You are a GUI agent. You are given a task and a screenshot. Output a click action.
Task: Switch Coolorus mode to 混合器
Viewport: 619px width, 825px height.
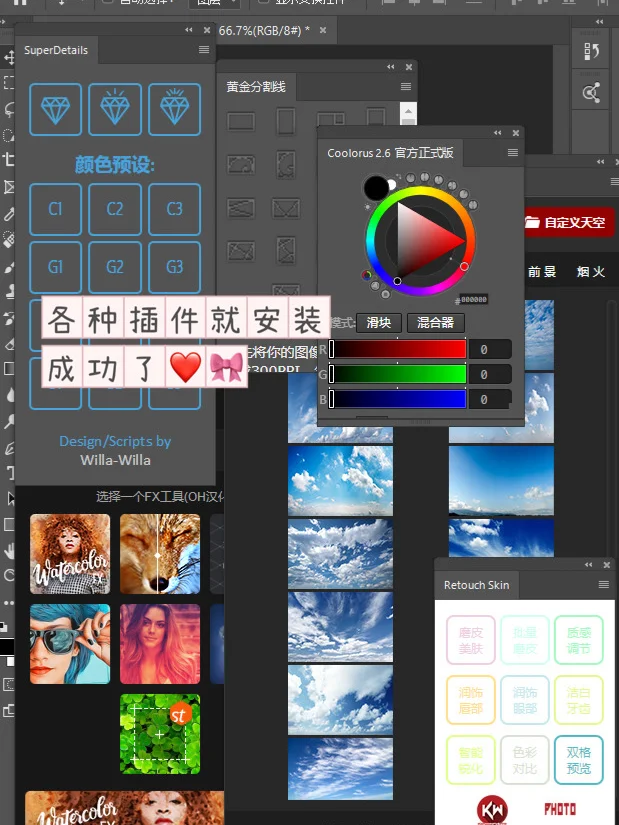click(436, 323)
